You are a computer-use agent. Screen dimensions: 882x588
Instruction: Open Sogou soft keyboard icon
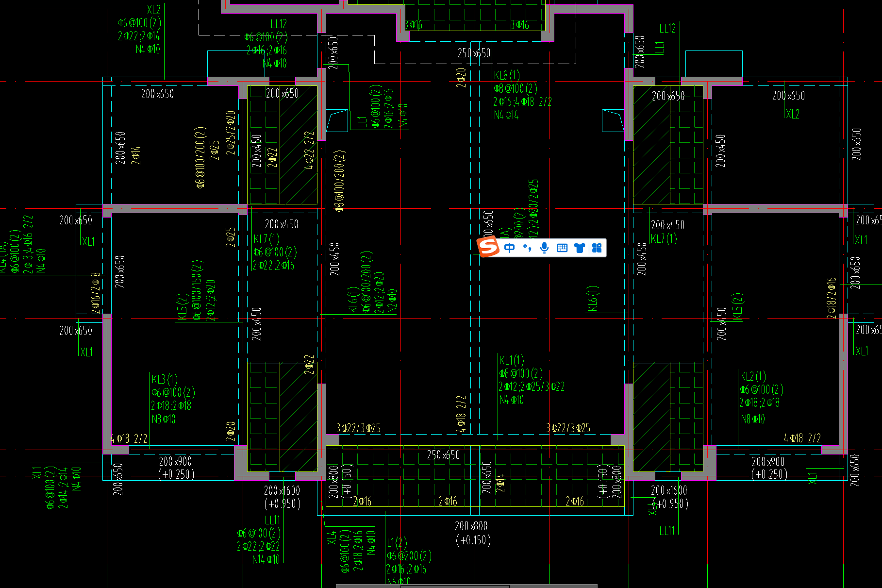(562, 248)
